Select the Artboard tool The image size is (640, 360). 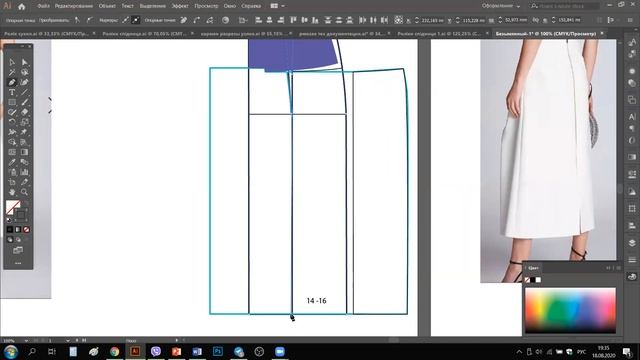click(x=12, y=182)
